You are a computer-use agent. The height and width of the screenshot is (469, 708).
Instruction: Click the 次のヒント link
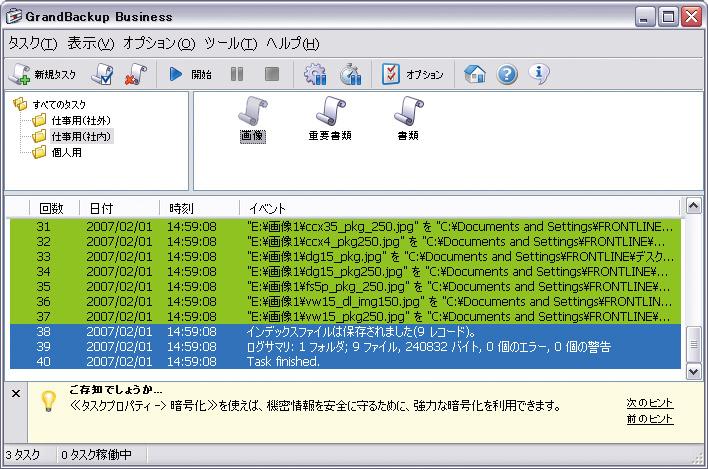tap(650, 403)
